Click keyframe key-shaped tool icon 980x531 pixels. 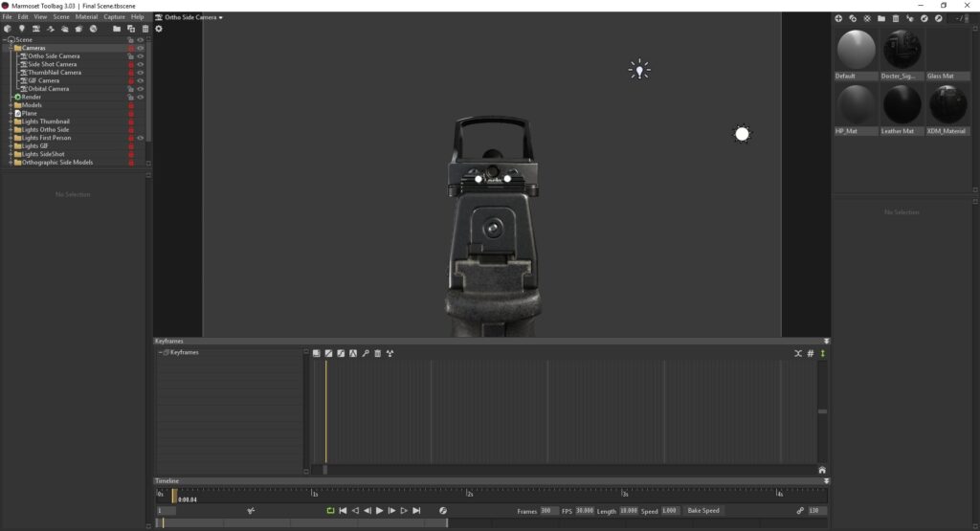coord(366,354)
